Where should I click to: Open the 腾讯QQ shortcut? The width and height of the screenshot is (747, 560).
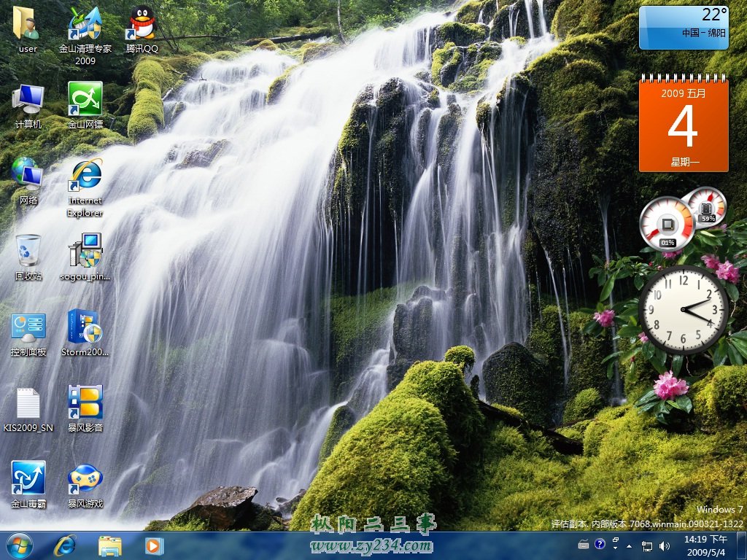[142, 29]
